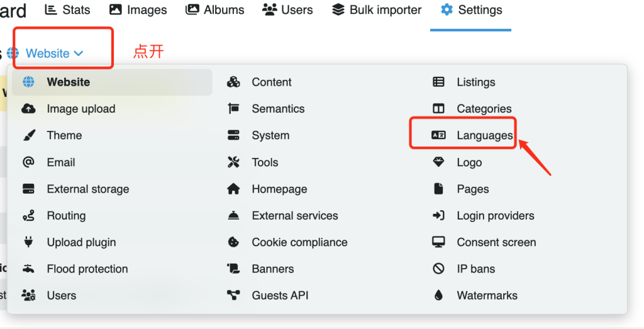This screenshot has width=644, height=329.
Task: Open the Settings tab
Action: pos(471,10)
